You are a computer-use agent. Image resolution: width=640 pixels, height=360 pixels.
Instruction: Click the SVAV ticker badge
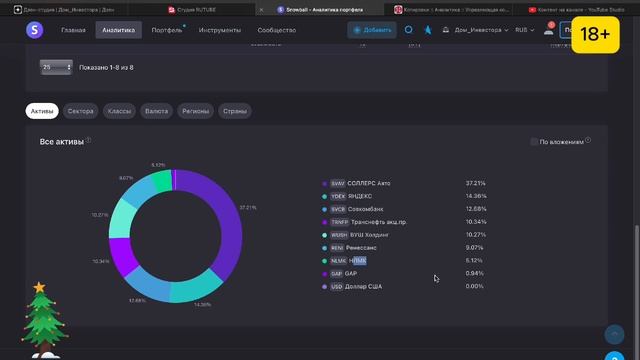pos(338,184)
